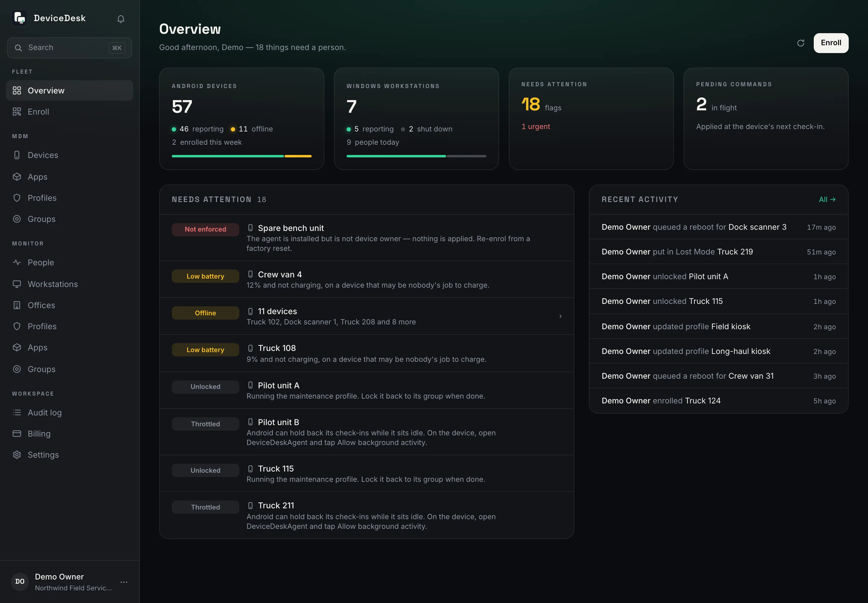Open the Pending Commands card

click(x=766, y=118)
